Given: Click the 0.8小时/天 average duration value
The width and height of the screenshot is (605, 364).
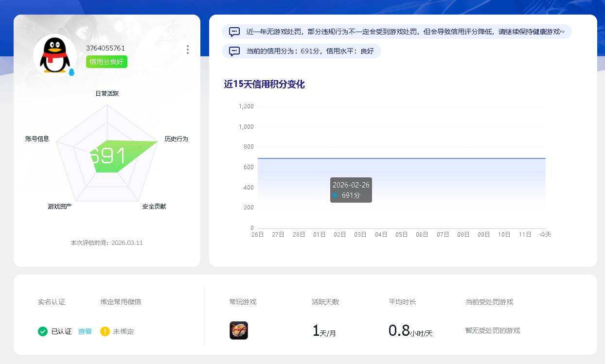Looking at the screenshot, I should 410,331.
